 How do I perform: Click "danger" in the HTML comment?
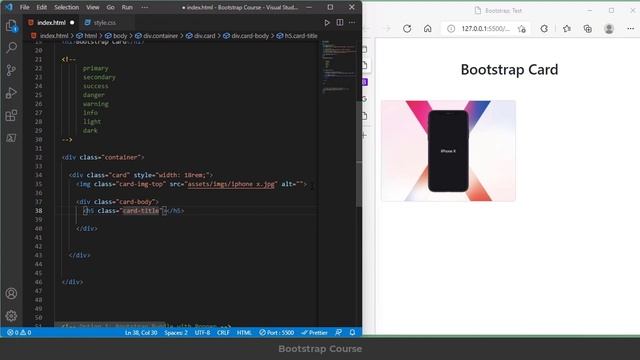[x=94, y=95]
